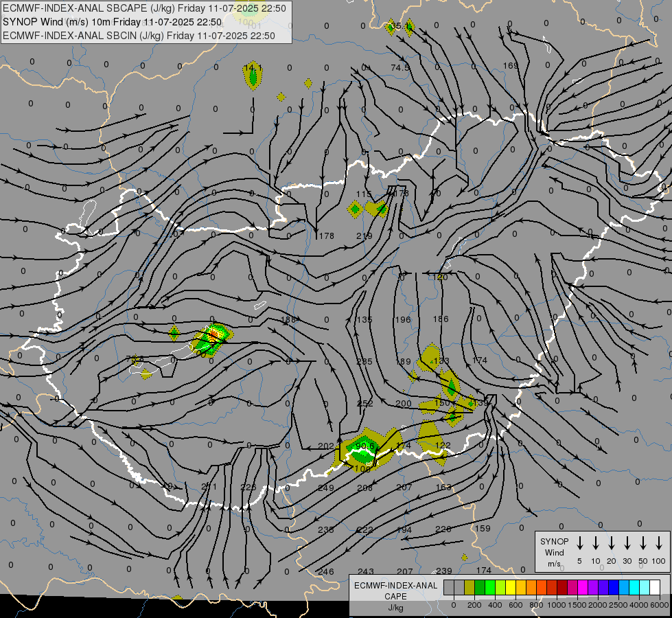Select the dark blue CAPE legend swatch
The width and height of the screenshot is (672, 618).
point(613,588)
